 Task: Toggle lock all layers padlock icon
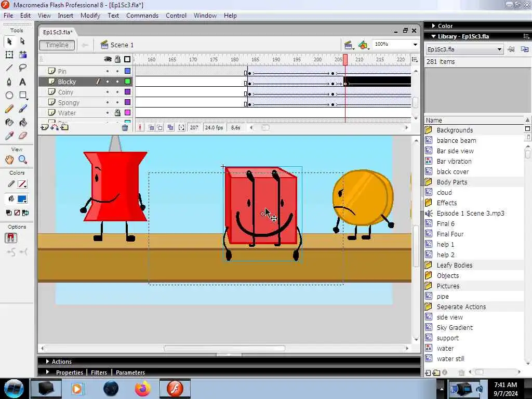pos(117,59)
